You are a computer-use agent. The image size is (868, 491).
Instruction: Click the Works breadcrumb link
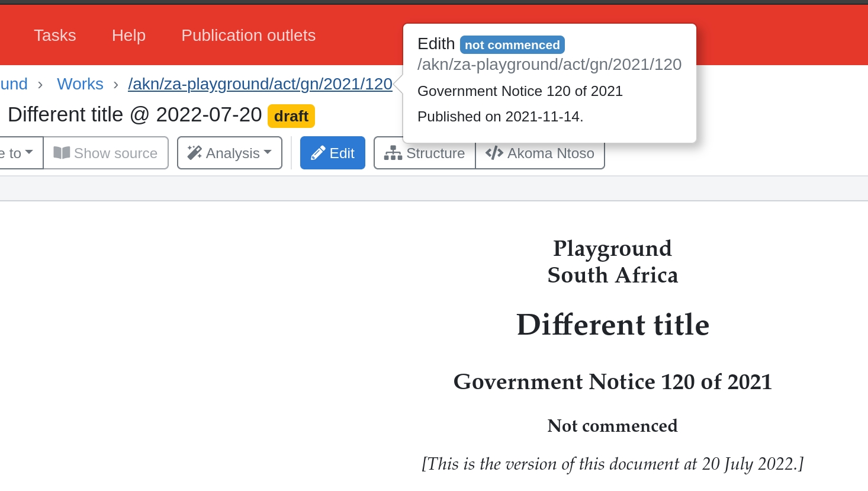[x=80, y=84]
